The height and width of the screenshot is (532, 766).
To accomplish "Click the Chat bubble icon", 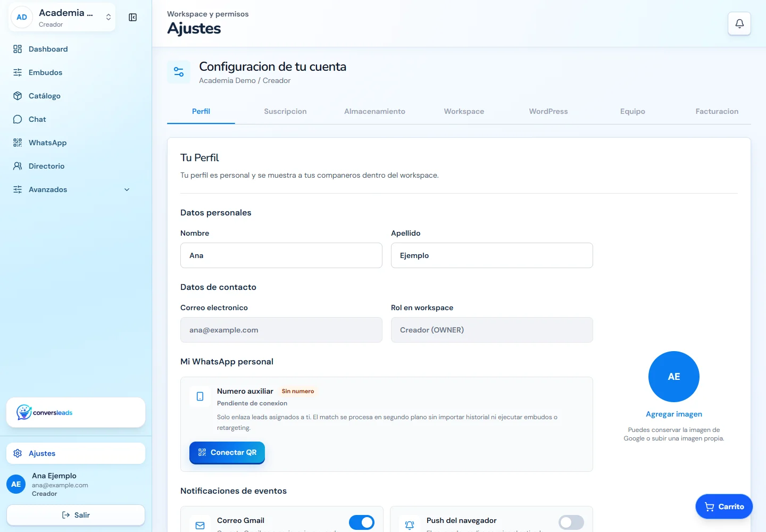I will [18, 119].
